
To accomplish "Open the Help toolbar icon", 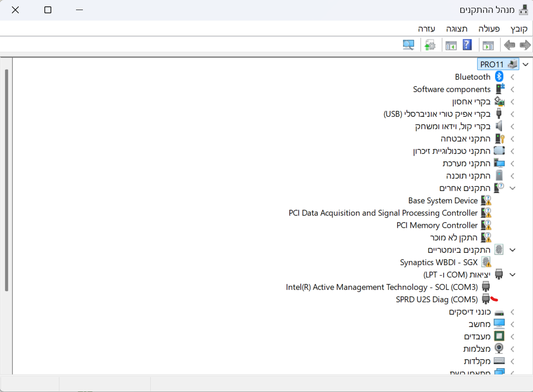I will (x=467, y=44).
